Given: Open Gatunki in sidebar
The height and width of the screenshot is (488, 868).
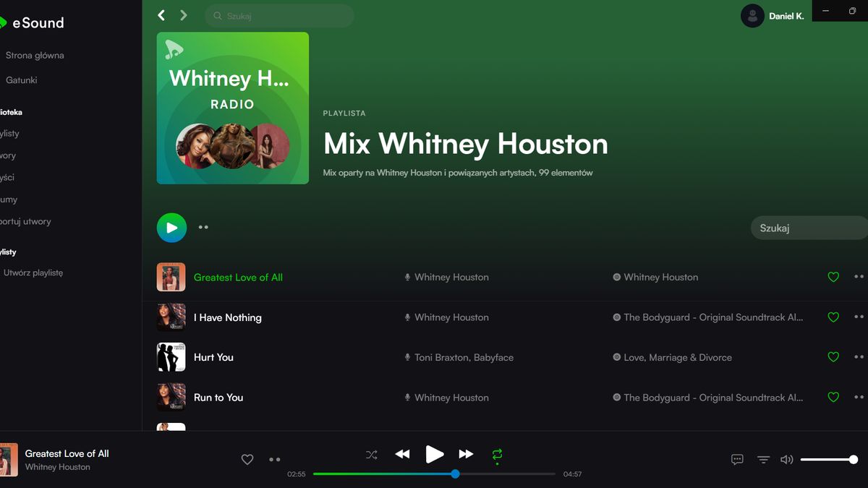Looking at the screenshot, I should [22, 80].
